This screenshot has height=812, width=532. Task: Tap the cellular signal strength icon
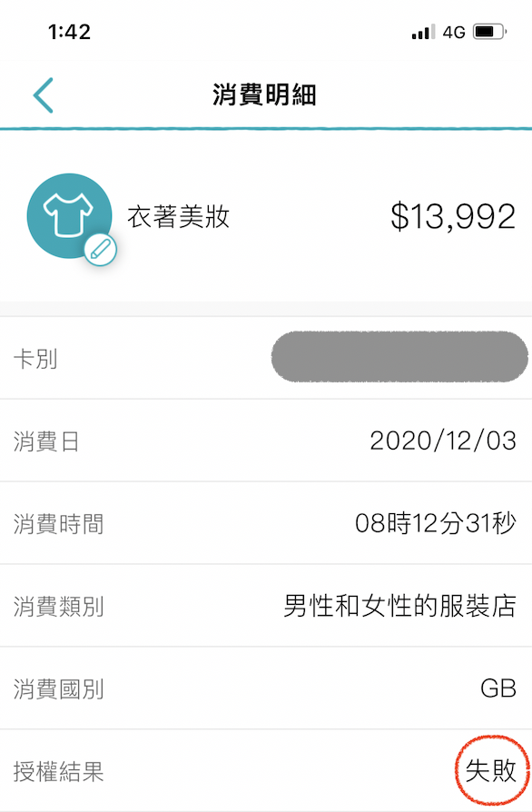click(x=423, y=32)
